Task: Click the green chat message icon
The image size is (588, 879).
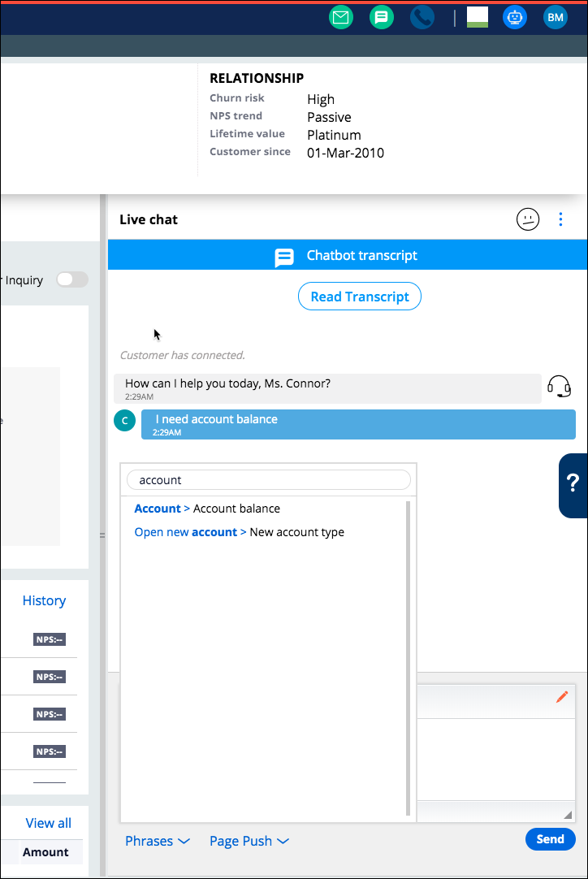Action: tap(382, 17)
